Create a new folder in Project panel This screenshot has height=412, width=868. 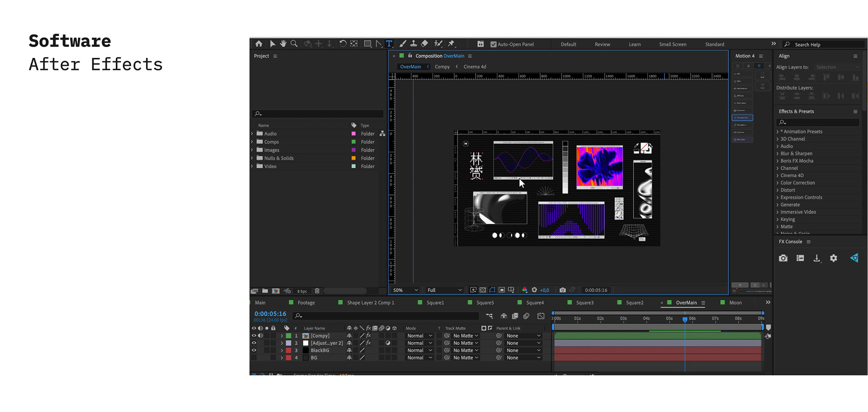(x=265, y=291)
